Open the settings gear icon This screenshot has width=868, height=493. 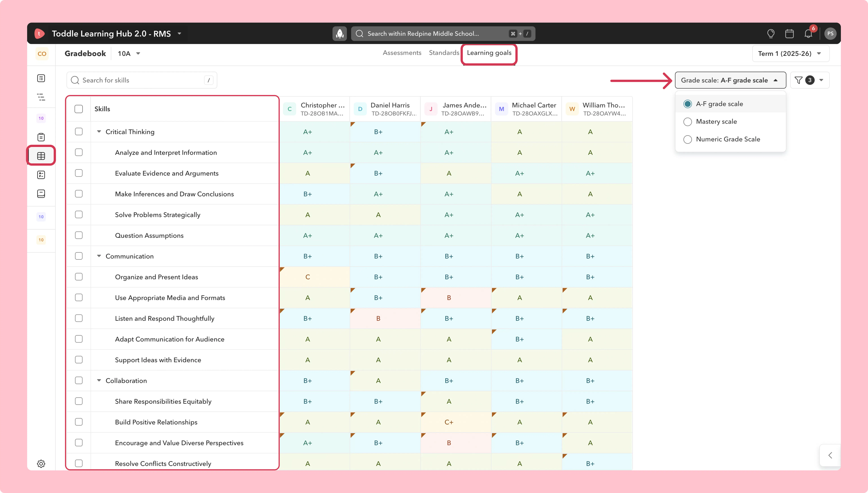coord(41,464)
